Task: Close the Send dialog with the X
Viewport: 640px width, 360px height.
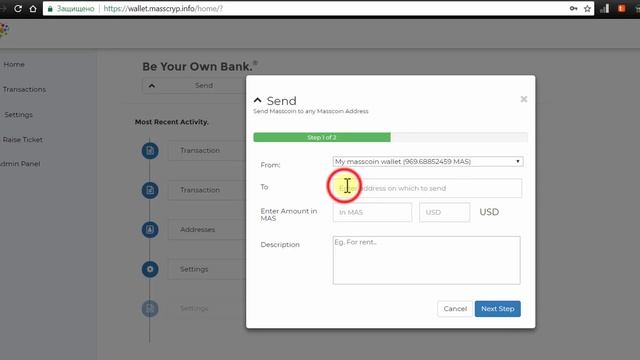Action: tap(524, 99)
